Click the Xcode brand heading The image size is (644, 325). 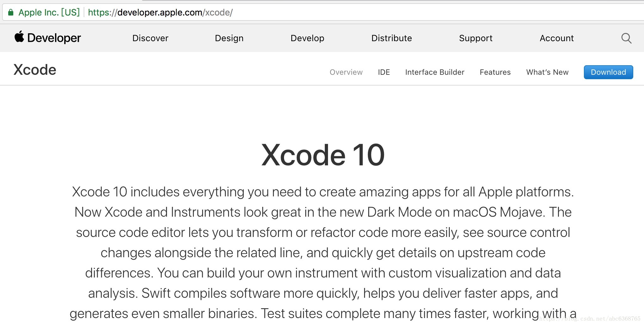[x=34, y=69]
